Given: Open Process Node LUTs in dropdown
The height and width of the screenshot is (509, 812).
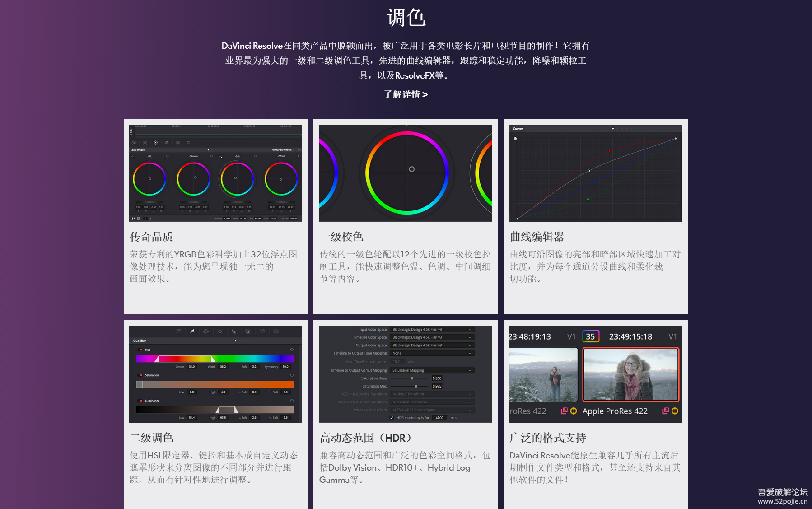Looking at the screenshot, I should (x=432, y=410).
